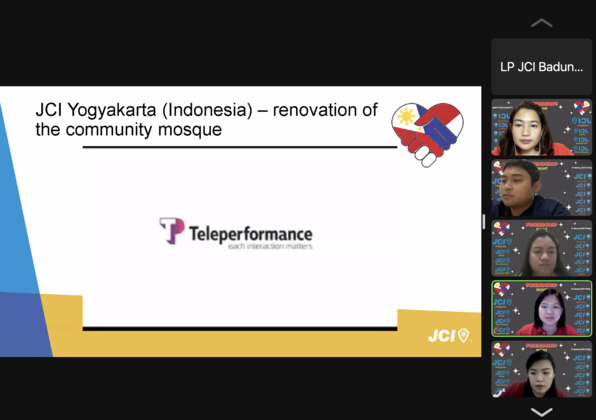
Task: Click the down chevron below participant videos
Action: coord(542,412)
